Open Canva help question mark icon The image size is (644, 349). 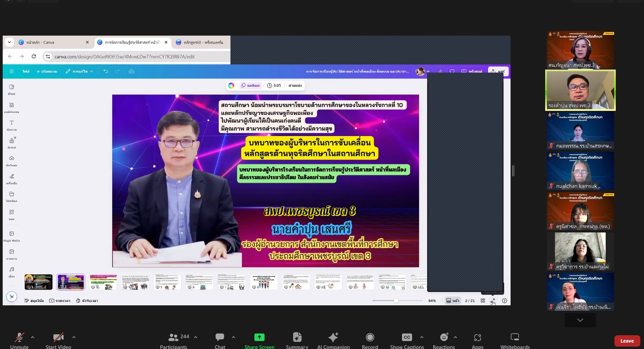(x=504, y=301)
